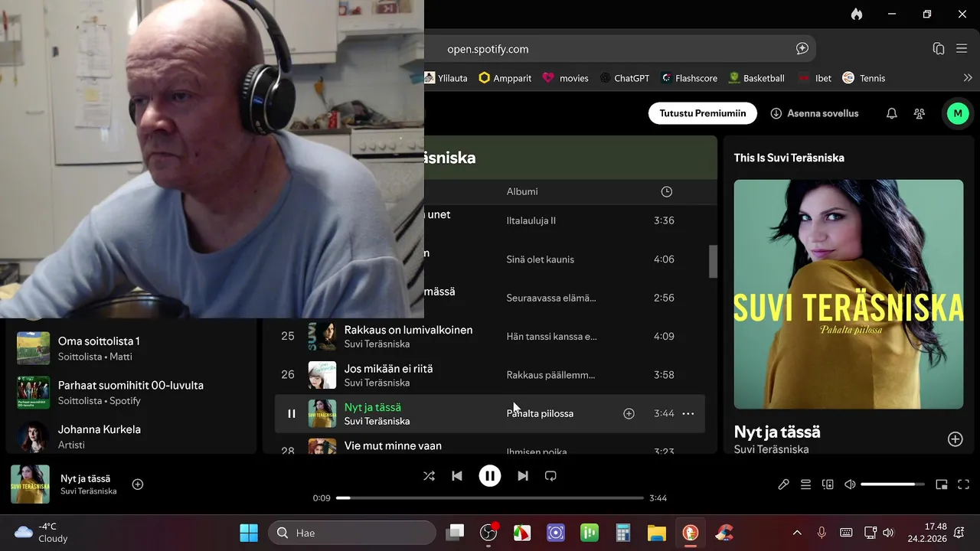Seek within the song progress bar
The width and height of the screenshot is (980, 551).
[490, 498]
